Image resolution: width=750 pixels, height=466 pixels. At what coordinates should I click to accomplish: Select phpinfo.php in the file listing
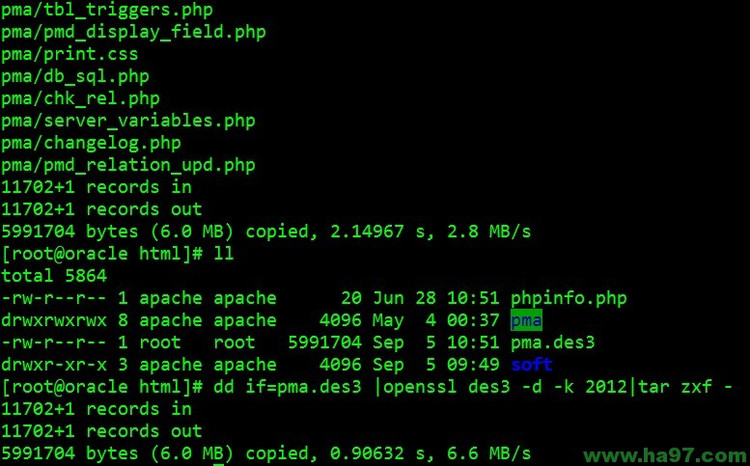point(568,298)
